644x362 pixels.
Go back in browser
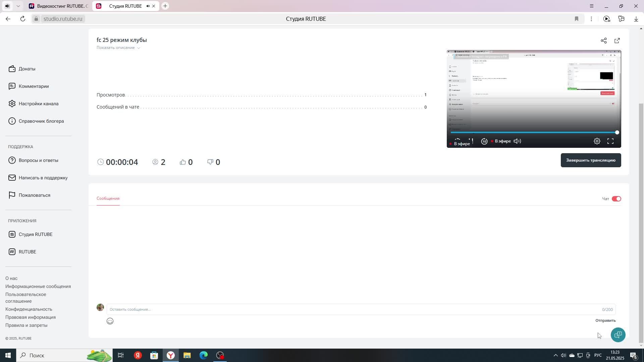8,19
